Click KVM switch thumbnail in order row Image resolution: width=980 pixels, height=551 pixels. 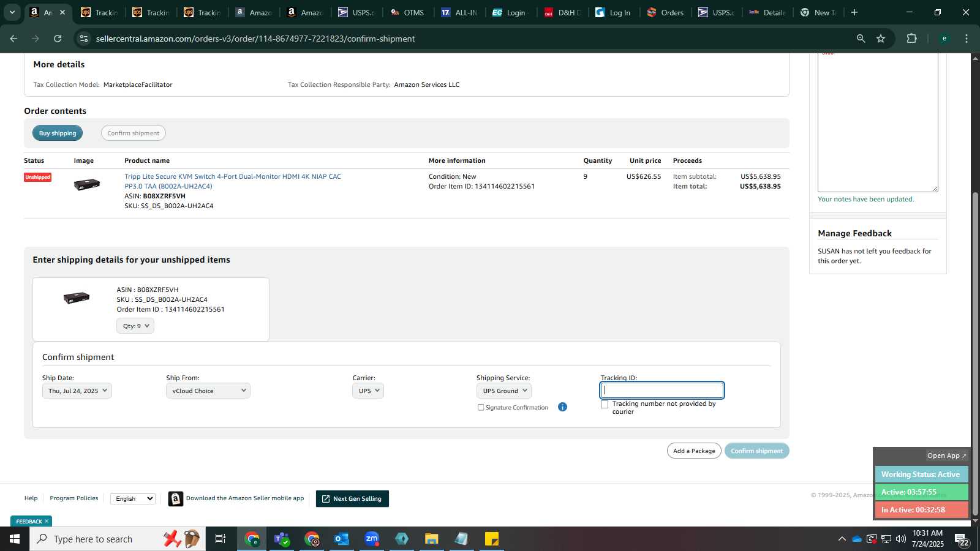pyautogui.click(x=86, y=184)
